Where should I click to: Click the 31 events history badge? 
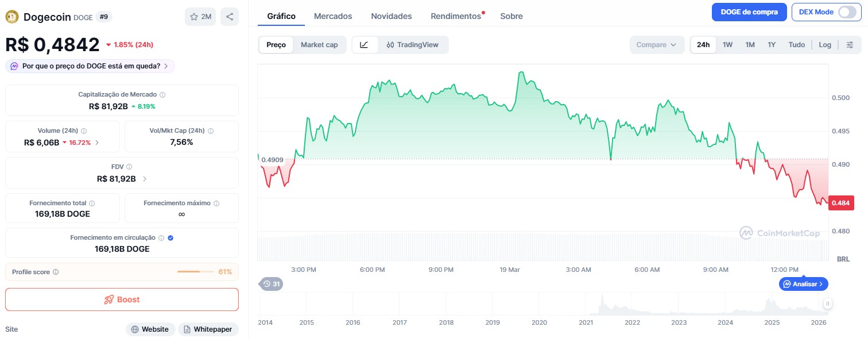click(x=271, y=283)
